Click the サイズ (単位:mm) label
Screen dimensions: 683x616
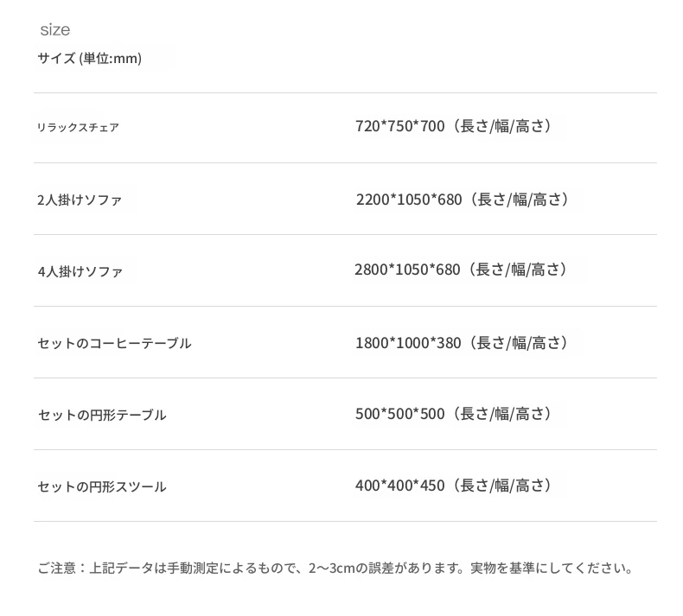pos(89,59)
